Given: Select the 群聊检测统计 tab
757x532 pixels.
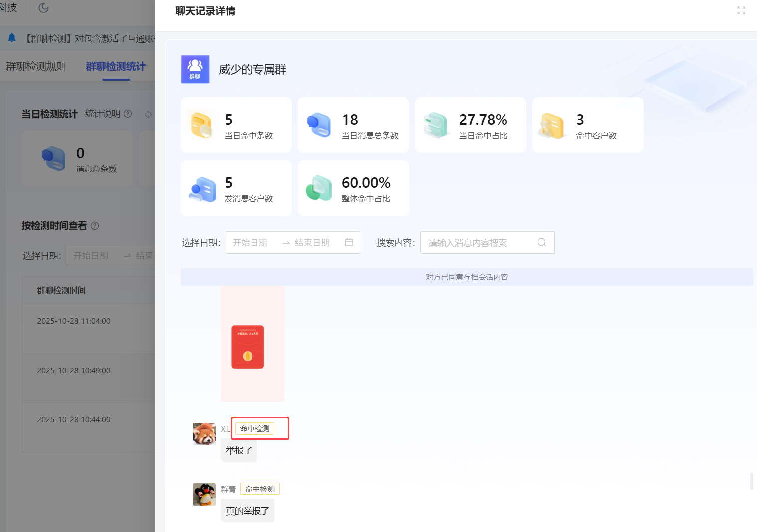Looking at the screenshot, I should point(116,66).
